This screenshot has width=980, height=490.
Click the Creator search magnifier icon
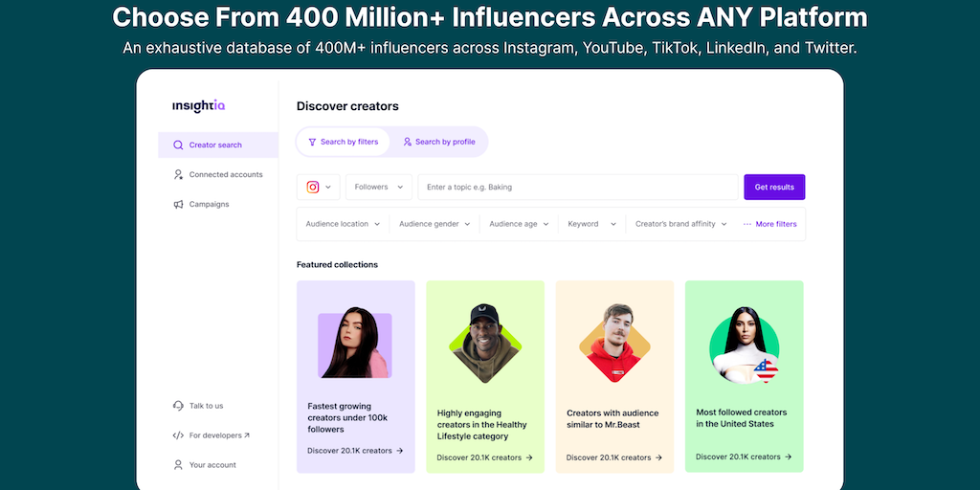(178, 145)
